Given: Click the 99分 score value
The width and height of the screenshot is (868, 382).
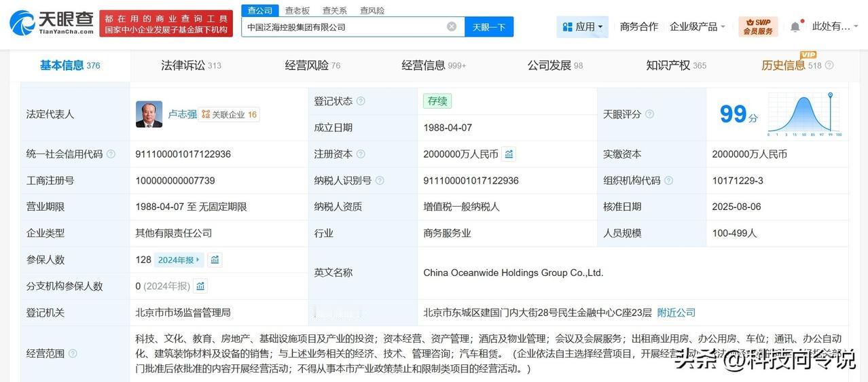Looking at the screenshot, I should click(738, 114).
